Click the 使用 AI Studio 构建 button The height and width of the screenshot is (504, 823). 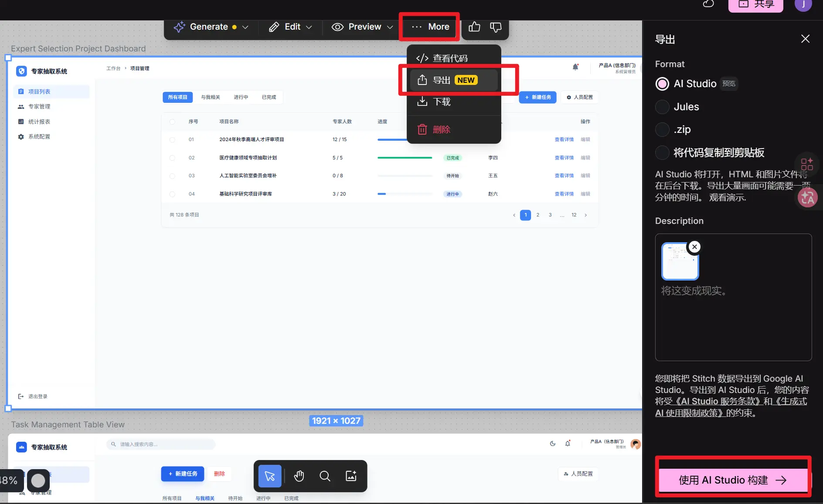732,480
